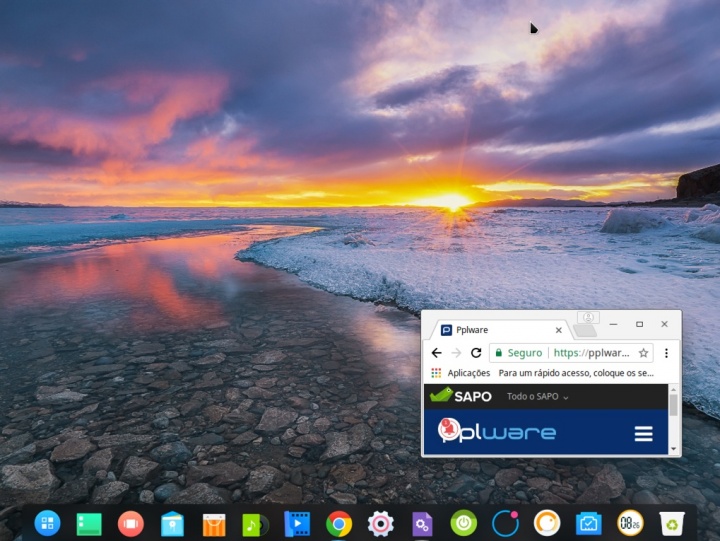Open the trash bin in the dock
The width and height of the screenshot is (720, 541).
[672, 523]
